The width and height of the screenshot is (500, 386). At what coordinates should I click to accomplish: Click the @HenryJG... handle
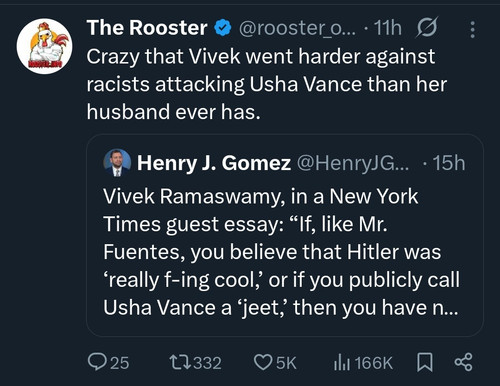pyautogui.click(x=353, y=163)
